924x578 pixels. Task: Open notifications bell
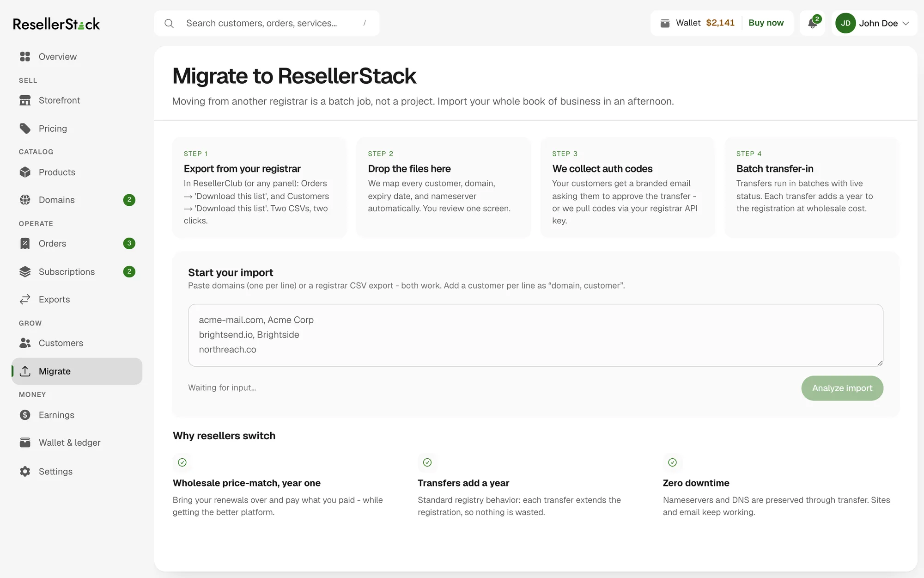(x=812, y=23)
